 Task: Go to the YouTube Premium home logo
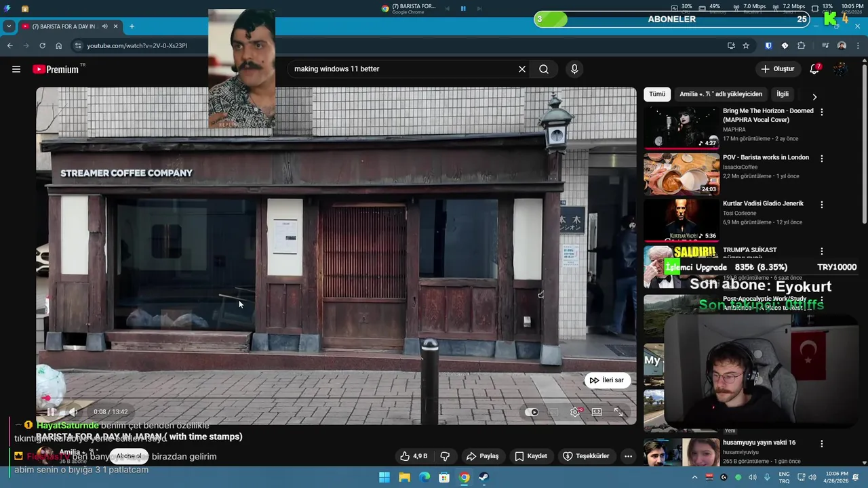(x=55, y=69)
